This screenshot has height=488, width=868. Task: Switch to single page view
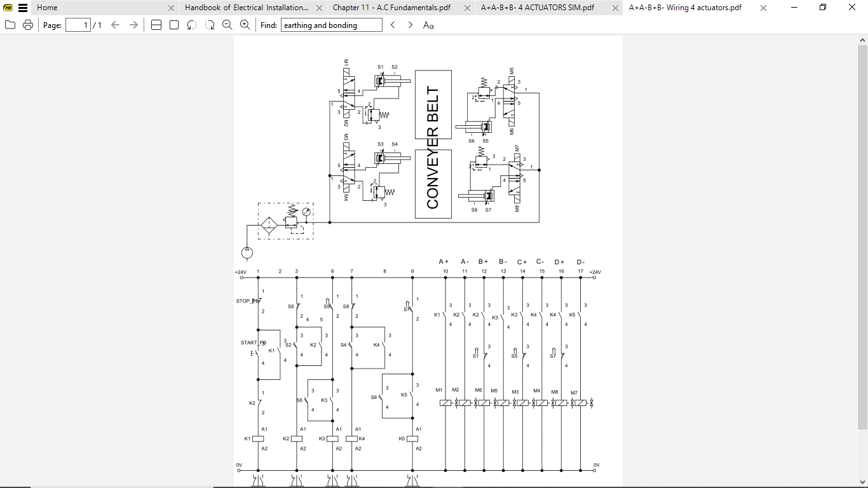[x=174, y=25]
